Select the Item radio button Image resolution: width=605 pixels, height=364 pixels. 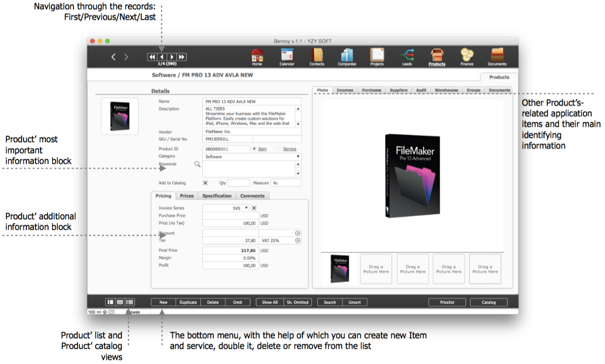pyautogui.click(x=254, y=149)
